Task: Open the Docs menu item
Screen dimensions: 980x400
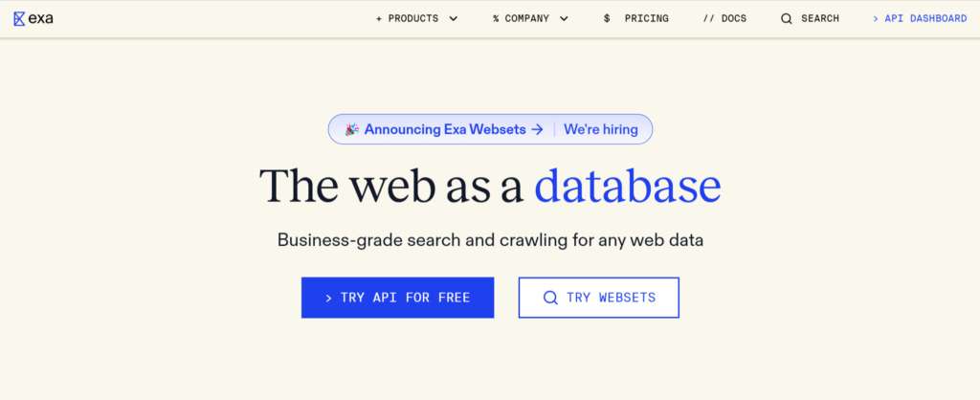Action: coord(734,18)
